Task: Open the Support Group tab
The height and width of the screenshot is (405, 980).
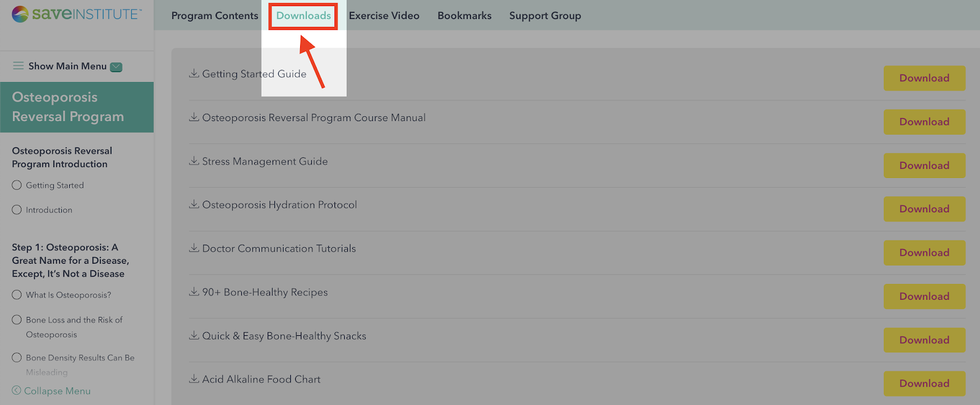Action: [545, 16]
